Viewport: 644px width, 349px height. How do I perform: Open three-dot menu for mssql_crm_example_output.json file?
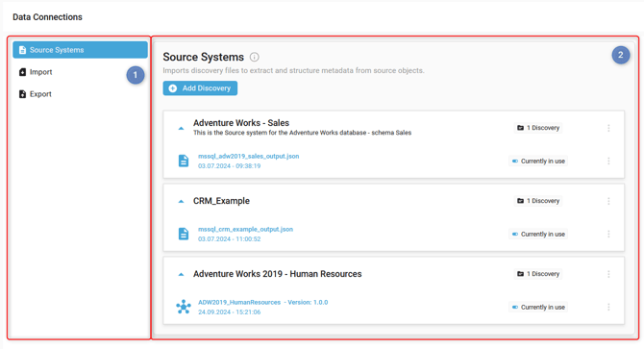(x=608, y=234)
